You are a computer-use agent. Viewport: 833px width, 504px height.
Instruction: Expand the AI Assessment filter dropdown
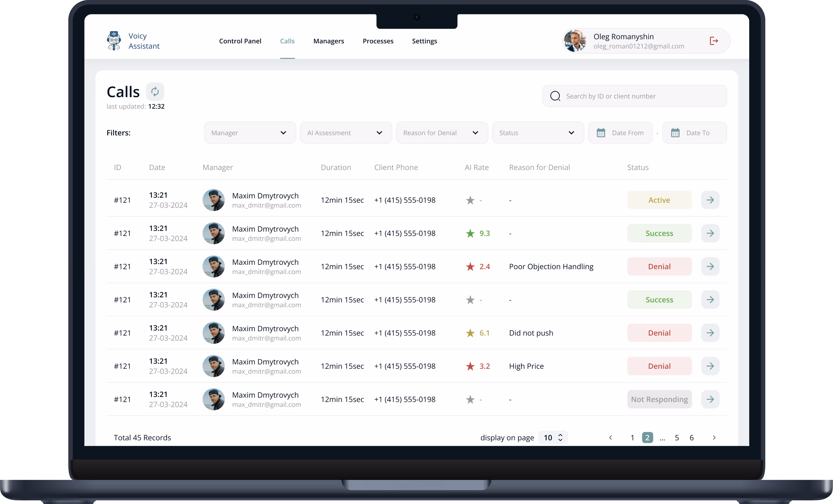coord(346,133)
